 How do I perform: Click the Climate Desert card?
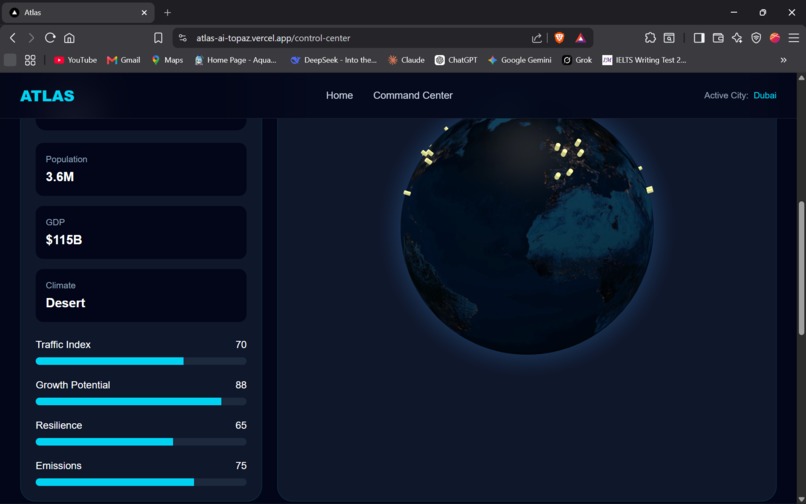141,295
